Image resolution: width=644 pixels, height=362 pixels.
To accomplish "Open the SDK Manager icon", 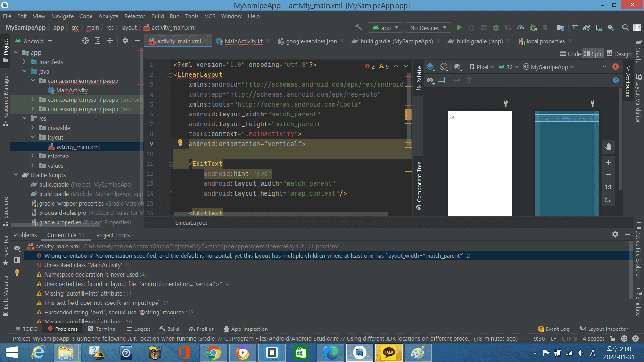I will 611,28.
